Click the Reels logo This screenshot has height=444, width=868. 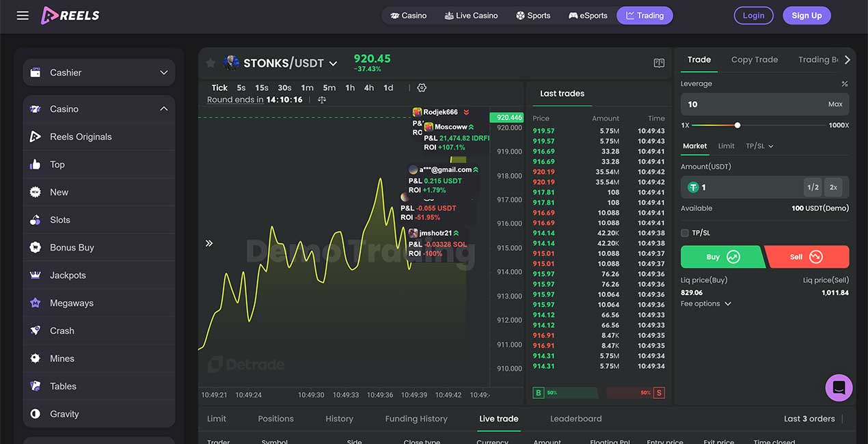tap(70, 15)
